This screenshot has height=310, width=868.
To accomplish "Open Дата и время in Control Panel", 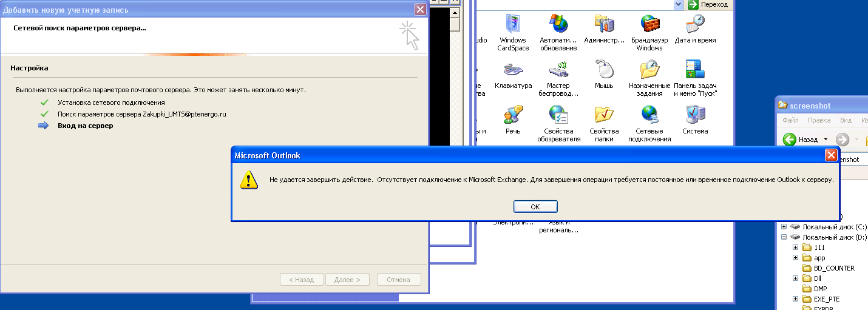I will [x=695, y=29].
